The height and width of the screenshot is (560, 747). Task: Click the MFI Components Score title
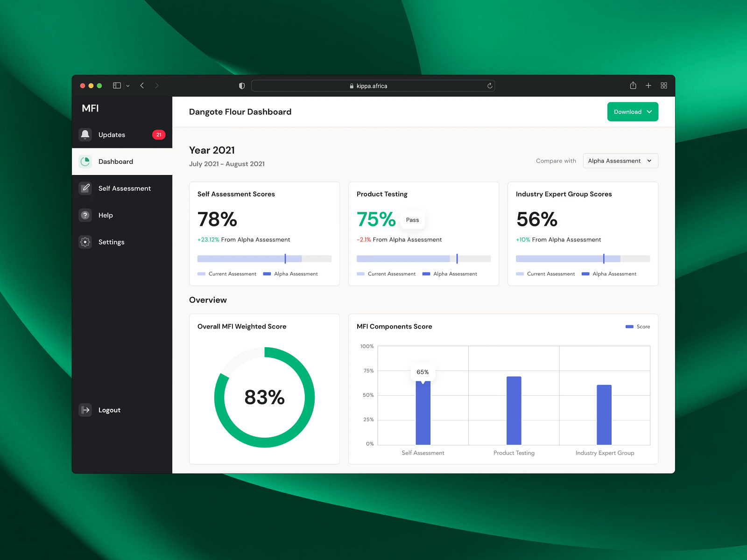click(395, 327)
